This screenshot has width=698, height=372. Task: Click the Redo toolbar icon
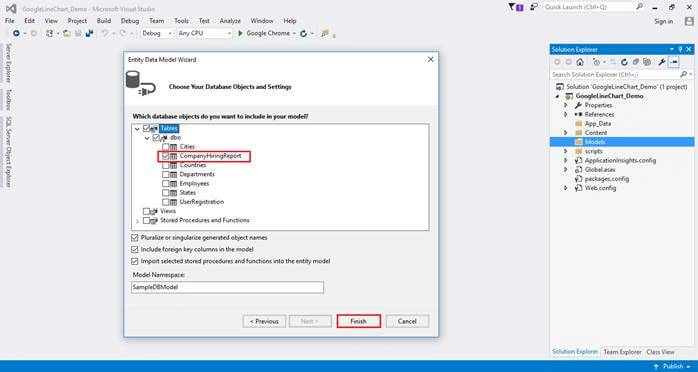click(x=122, y=33)
